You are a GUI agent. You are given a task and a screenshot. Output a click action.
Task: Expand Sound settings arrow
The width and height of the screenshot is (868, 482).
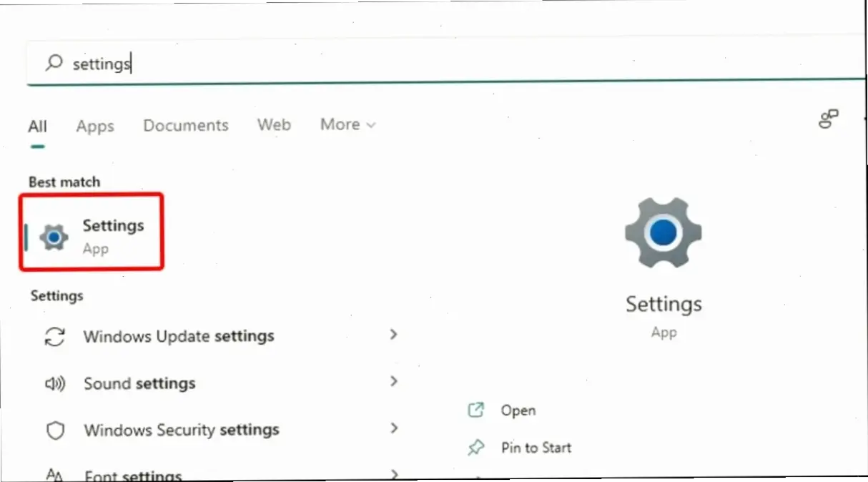(x=393, y=382)
